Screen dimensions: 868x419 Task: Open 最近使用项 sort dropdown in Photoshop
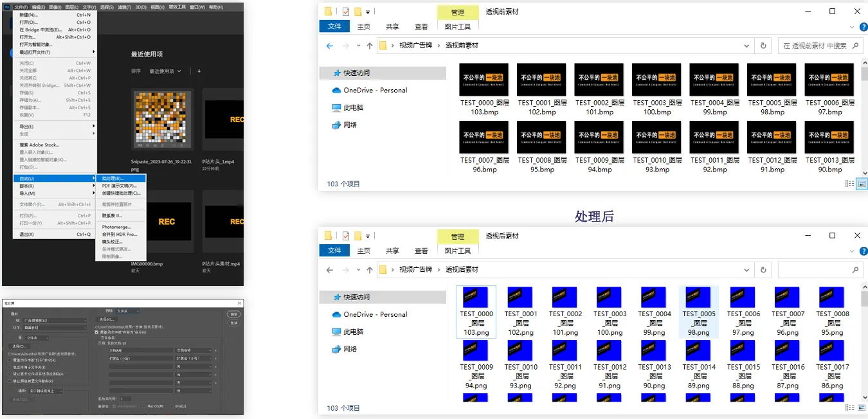point(165,71)
